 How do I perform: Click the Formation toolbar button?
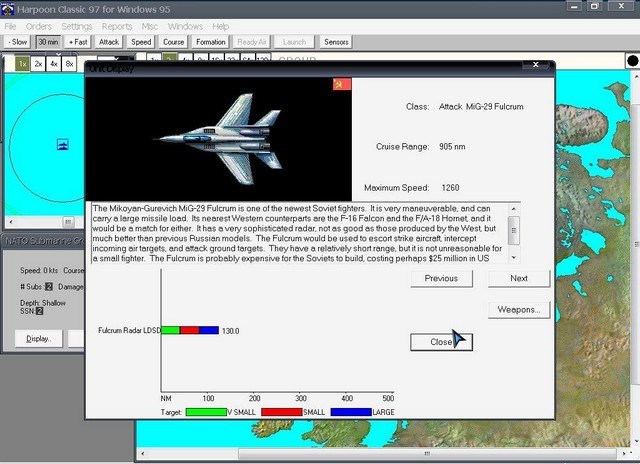(211, 42)
